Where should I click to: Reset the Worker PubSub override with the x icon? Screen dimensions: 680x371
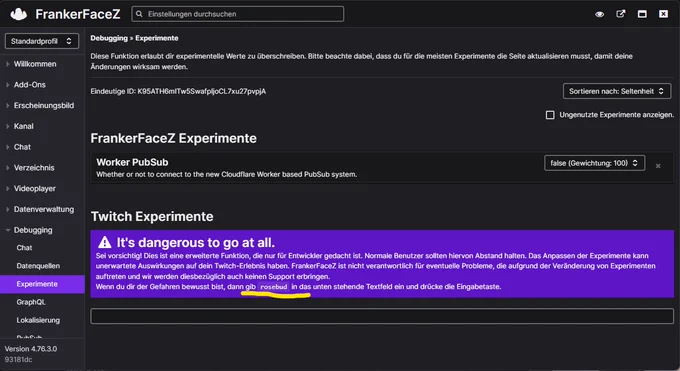pyautogui.click(x=658, y=166)
